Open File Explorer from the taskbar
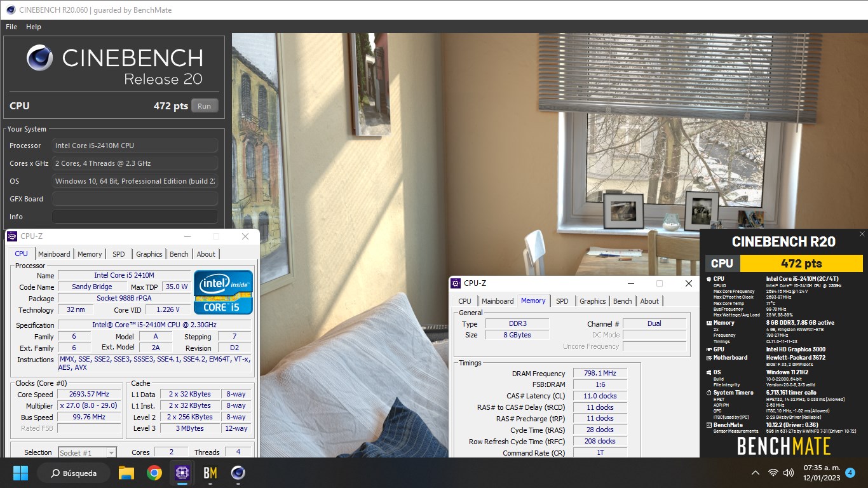Viewport: 868px width, 488px height. tap(126, 473)
